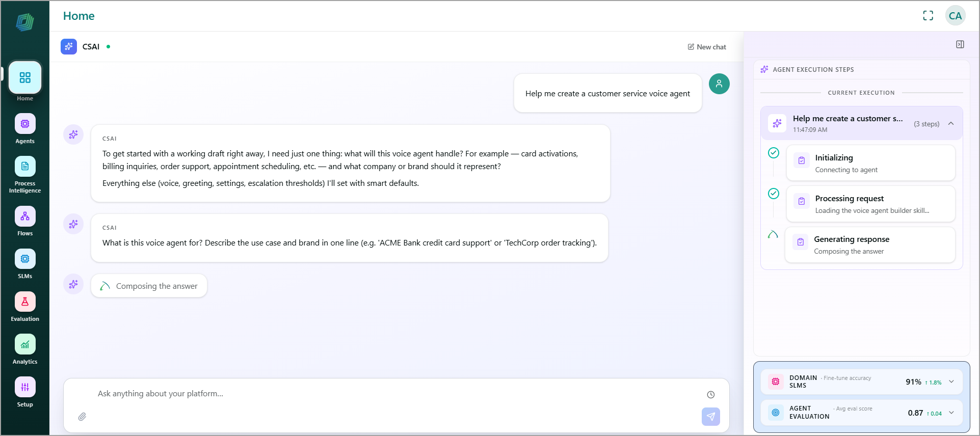This screenshot has width=980, height=436.
Task: Click the Home page title
Action: (x=79, y=16)
